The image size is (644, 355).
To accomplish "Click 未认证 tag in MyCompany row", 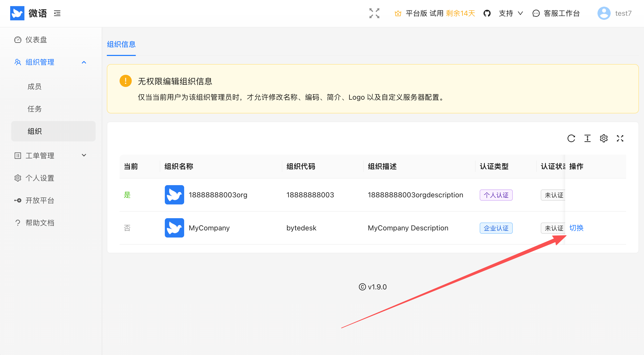I will point(553,228).
